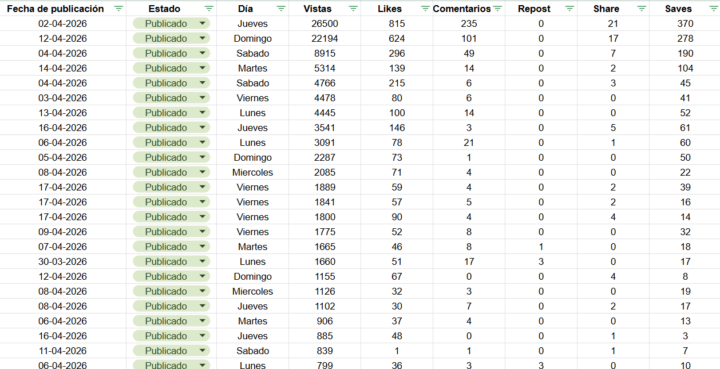This screenshot has height=369, width=720.
Task: Click the Vistas cell showing 26500
Action: tap(325, 23)
